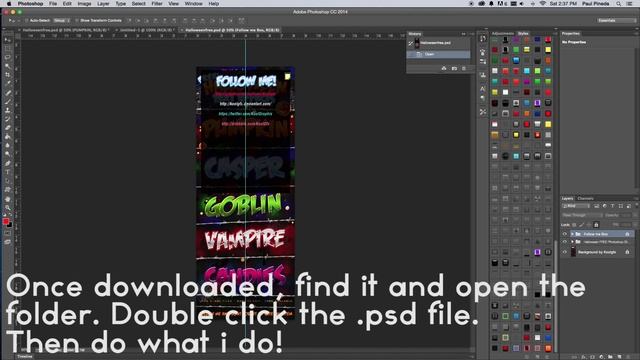Select the Horizontal Type tool
Image resolution: width=640 pixels, height=360 pixels.
click(x=8, y=172)
